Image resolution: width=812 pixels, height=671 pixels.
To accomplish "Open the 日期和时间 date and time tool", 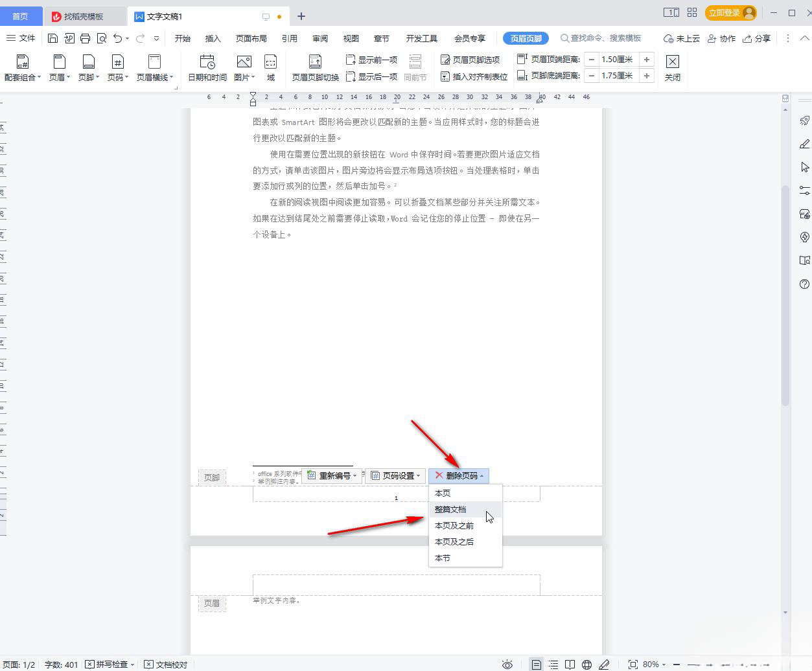I will pyautogui.click(x=207, y=68).
